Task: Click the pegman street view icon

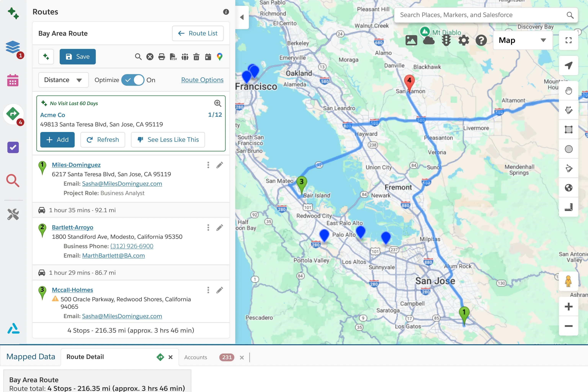Action: tap(568, 281)
